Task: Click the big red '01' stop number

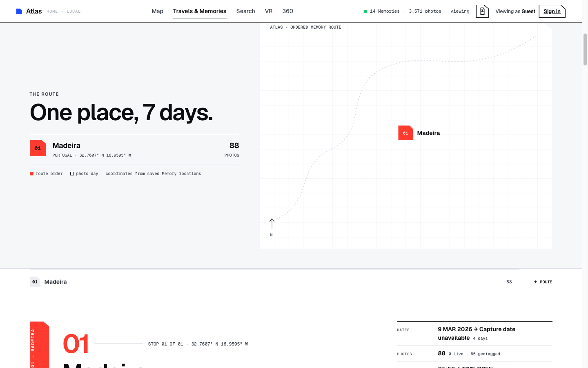Action: point(76,343)
